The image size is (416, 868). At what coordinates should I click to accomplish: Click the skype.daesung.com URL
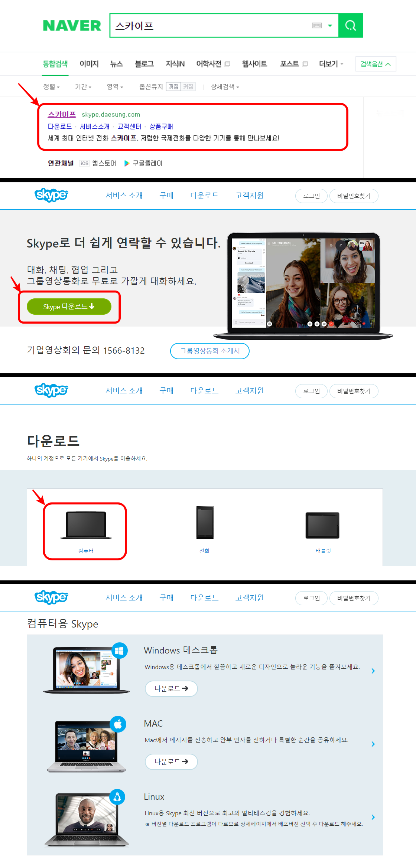[x=111, y=115]
